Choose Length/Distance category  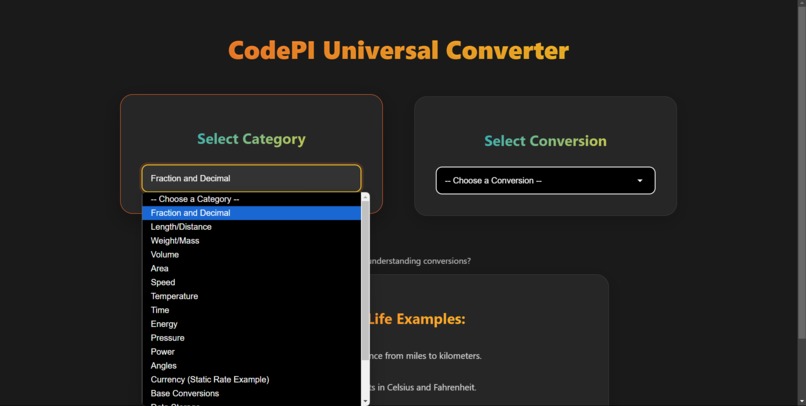(251, 227)
